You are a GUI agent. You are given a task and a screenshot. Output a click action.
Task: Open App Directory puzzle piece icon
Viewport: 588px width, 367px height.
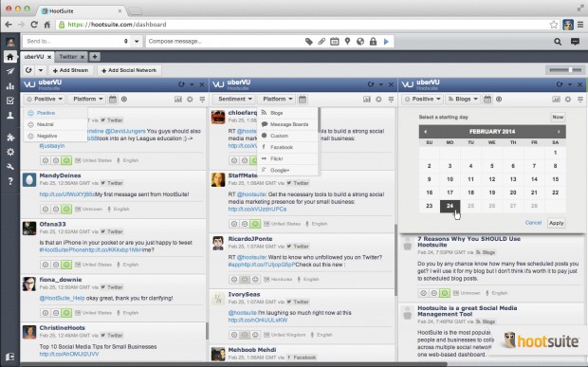tap(10, 138)
